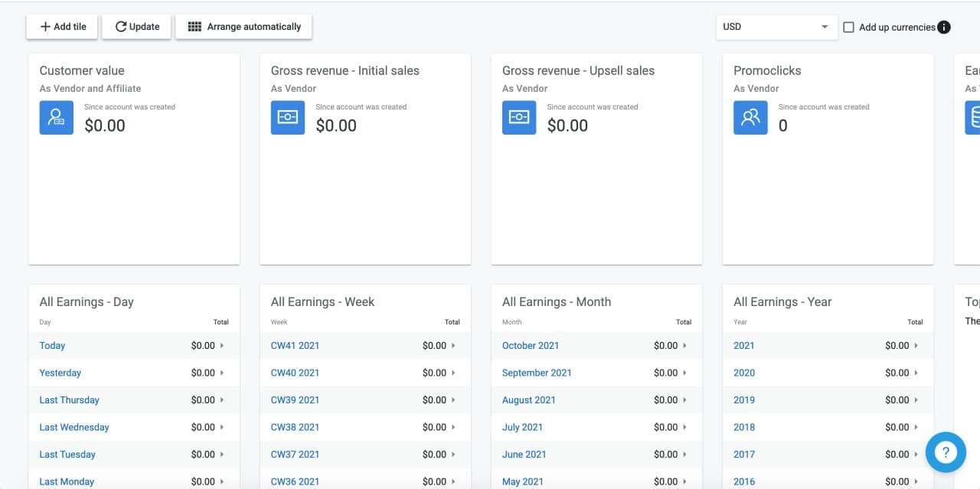The width and height of the screenshot is (980, 489).
Task: Click the Customer value tile icon
Action: tap(57, 118)
